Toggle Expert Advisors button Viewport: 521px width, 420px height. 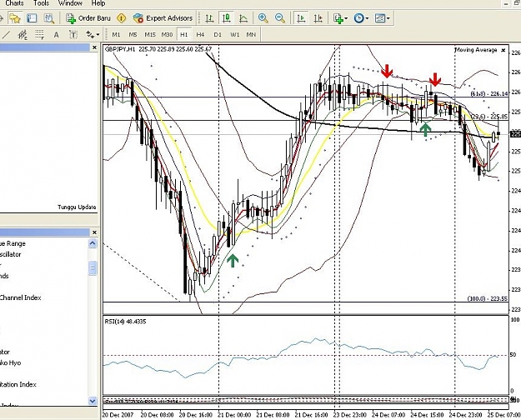click(163, 18)
